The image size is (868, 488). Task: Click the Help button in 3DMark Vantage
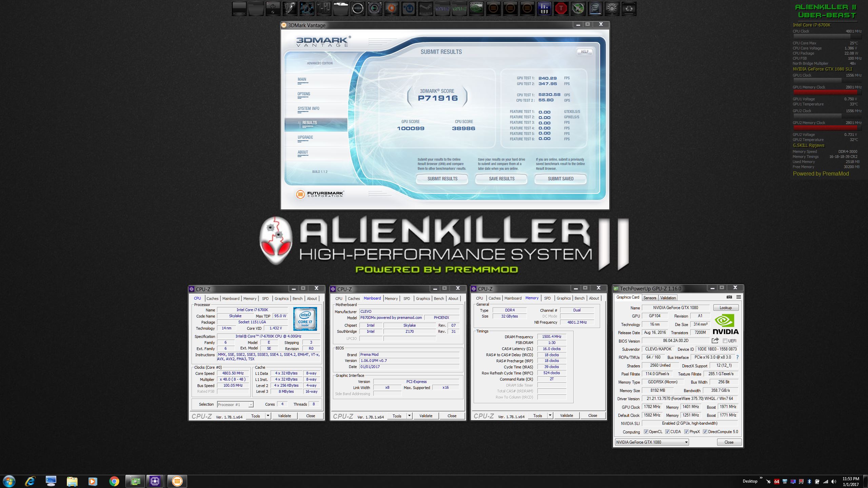pos(585,52)
